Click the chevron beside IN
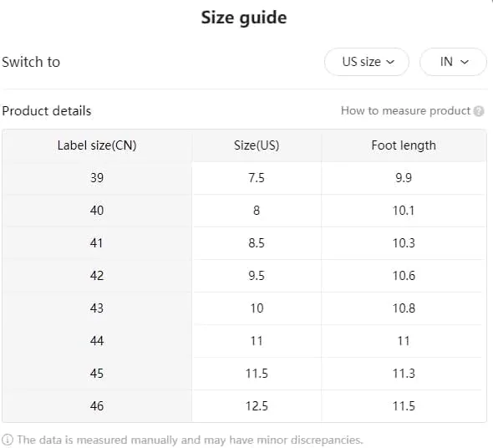The image size is (493, 448). [465, 62]
